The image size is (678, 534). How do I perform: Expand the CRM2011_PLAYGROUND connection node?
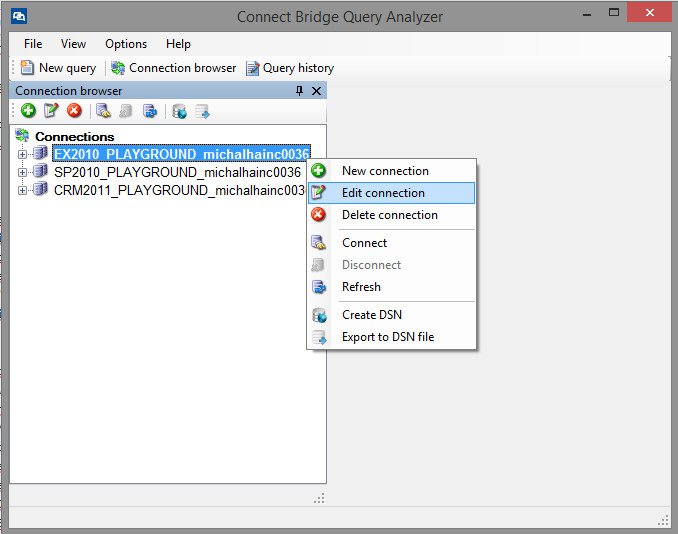22,190
